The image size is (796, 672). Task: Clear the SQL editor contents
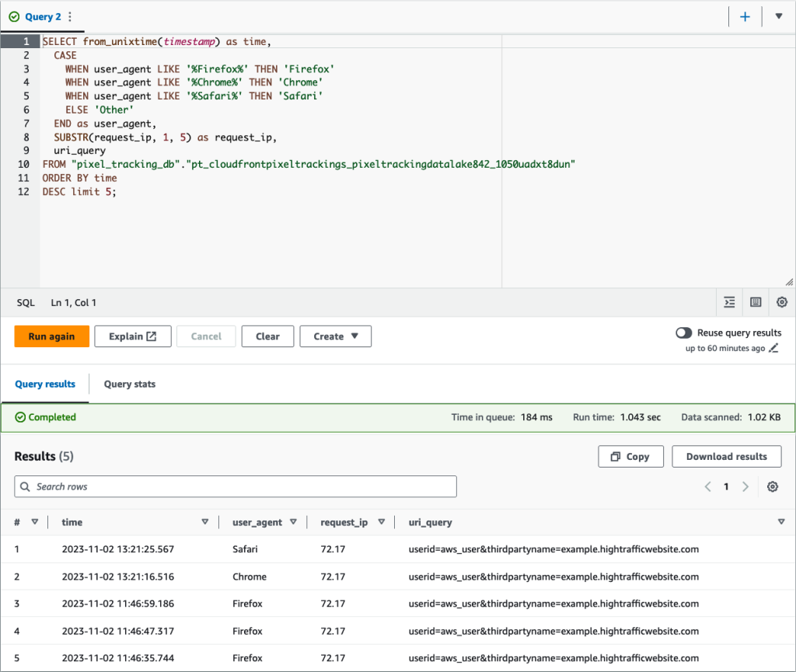click(267, 336)
